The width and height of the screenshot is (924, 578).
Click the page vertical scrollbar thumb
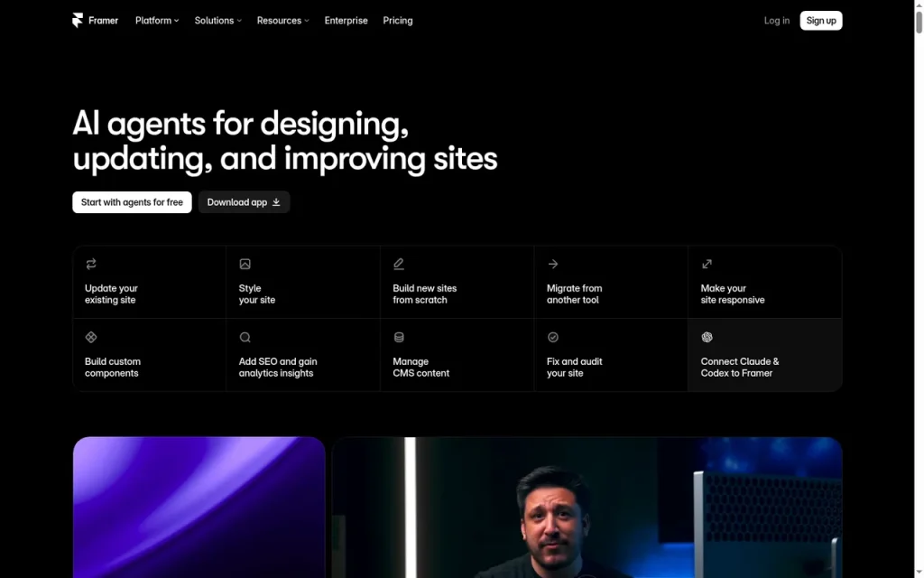click(x=919, y=22)
